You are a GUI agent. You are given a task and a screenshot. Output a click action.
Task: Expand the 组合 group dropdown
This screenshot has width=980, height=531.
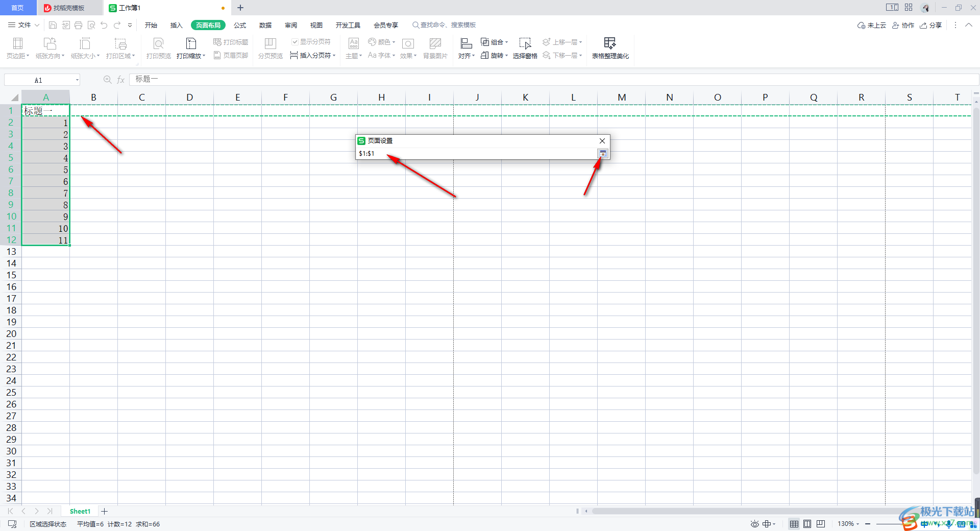click(506, 42)
